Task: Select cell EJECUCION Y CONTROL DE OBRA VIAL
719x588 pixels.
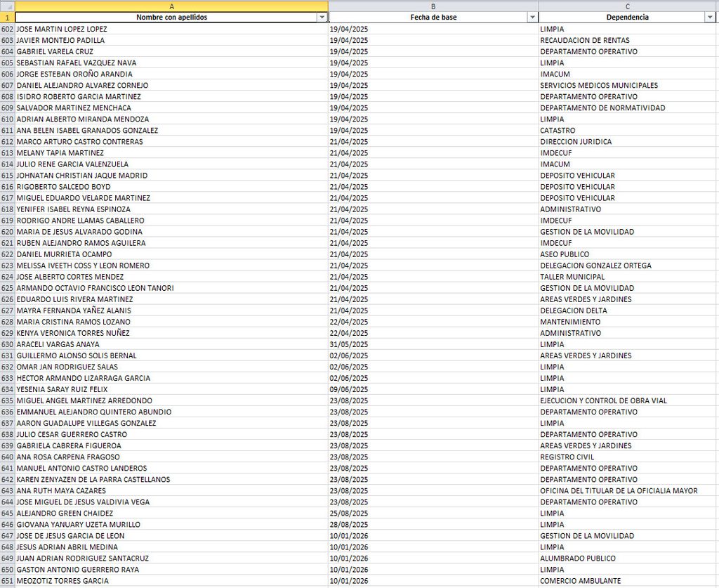Action: pos(627,400)
